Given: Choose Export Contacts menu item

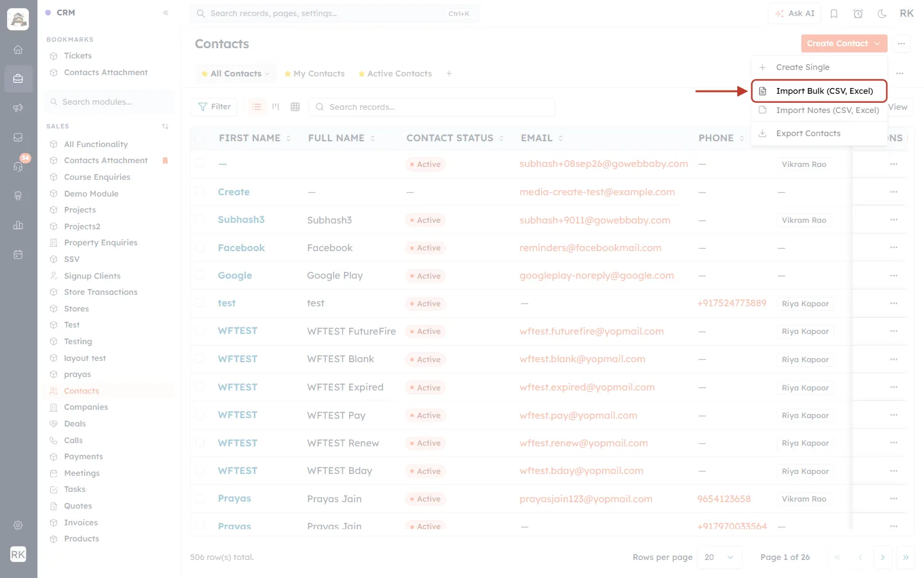Looking at the screenshot, I should tap(819, 134).
